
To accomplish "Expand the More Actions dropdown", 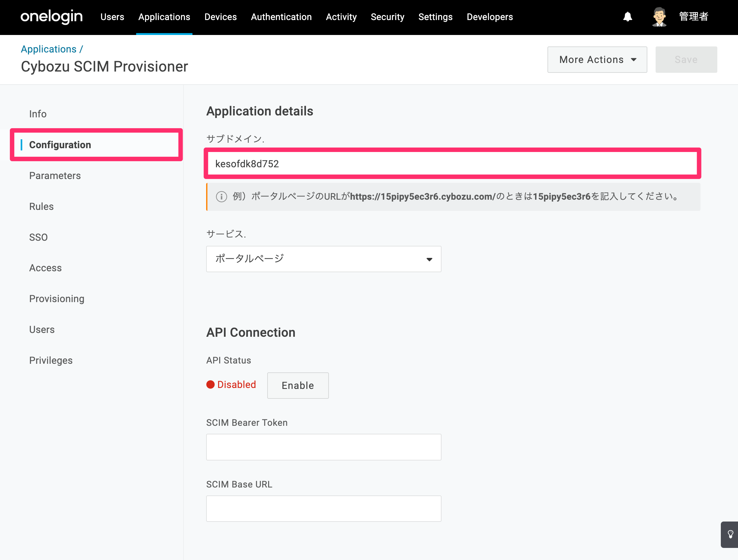I will pos(597,59).
